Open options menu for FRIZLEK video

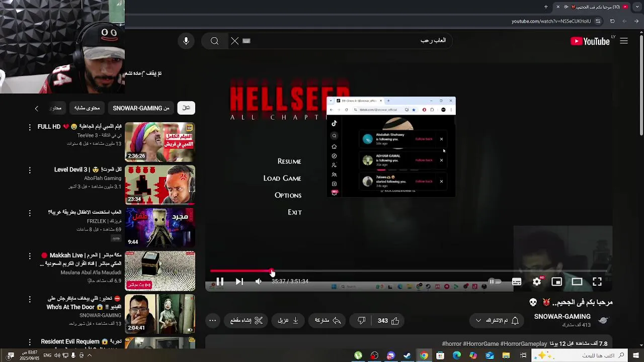coord(30,213)
